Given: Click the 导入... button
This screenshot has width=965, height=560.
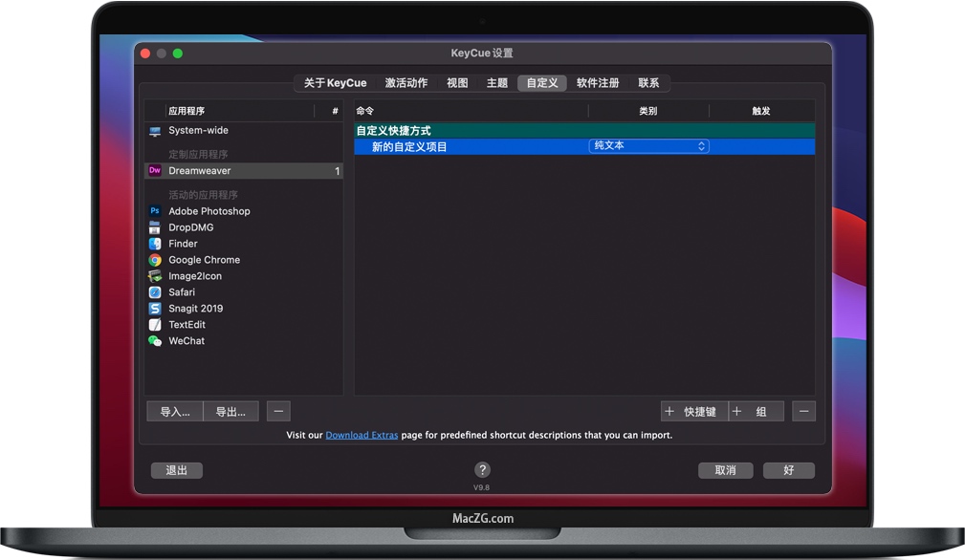Looking at the screenshot, I should [174, 411].
